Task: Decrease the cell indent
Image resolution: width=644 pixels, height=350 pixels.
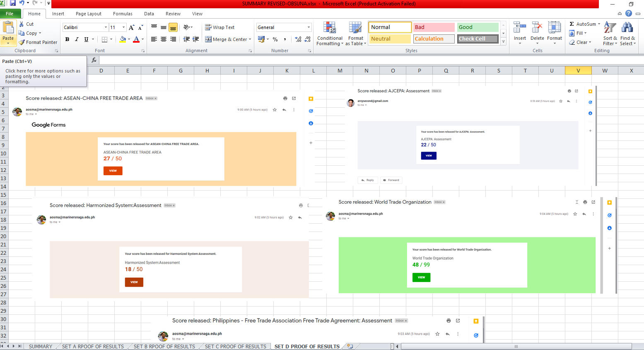Action: [186, 39]
